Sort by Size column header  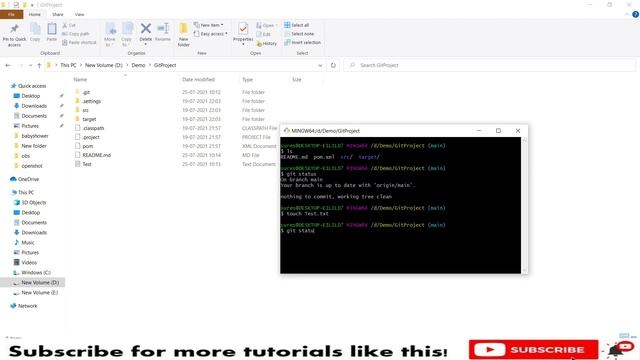297,80
